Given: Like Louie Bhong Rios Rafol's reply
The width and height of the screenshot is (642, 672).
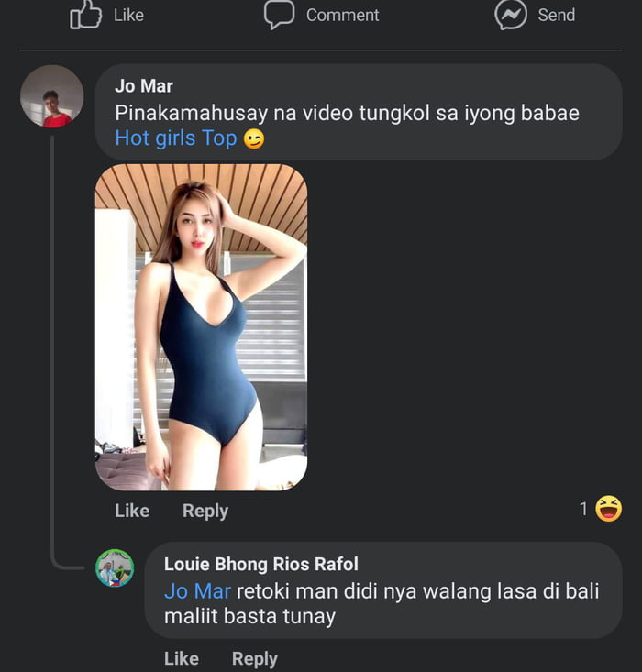Looking at the screenshot, I should click(182, 658).
